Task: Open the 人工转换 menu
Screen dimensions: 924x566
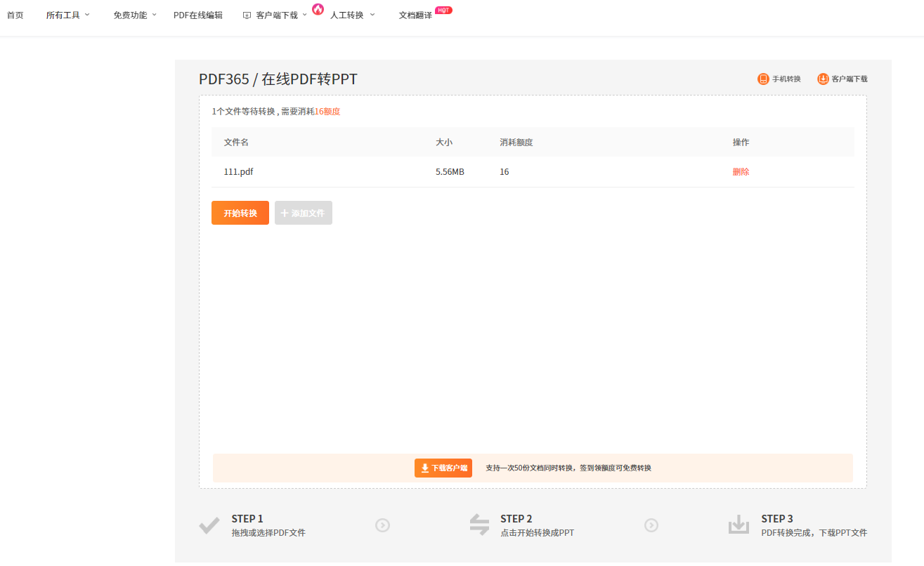Action: point(347,15)
